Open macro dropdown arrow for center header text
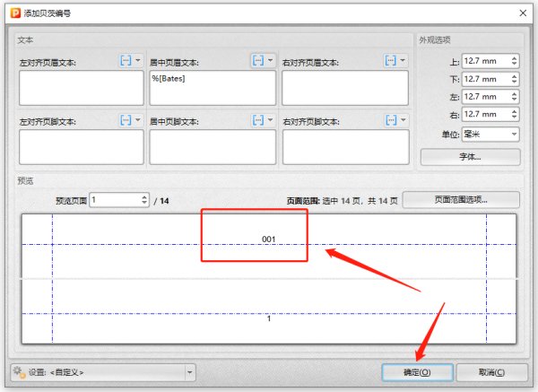Image resolution: width=538 pixels, height=392 pixels. pos(271,61)
